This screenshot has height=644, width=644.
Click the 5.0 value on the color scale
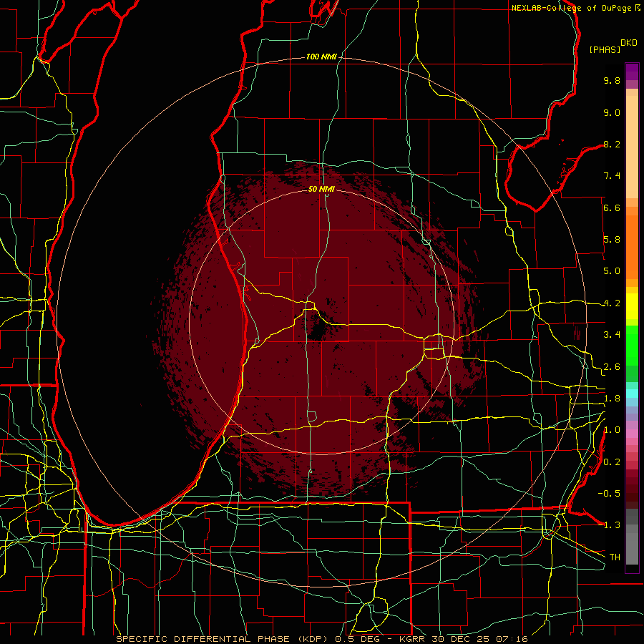tap(612, 271)
